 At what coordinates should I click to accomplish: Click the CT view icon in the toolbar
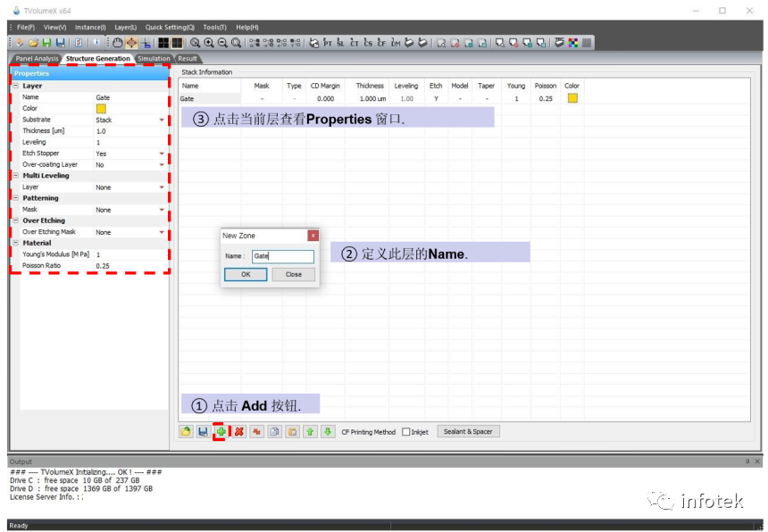(355, 43)
